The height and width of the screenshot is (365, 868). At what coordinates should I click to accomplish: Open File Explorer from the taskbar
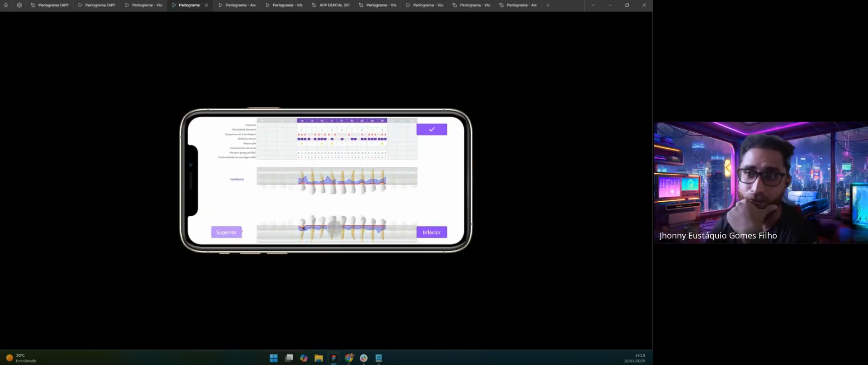coord(319,358)
